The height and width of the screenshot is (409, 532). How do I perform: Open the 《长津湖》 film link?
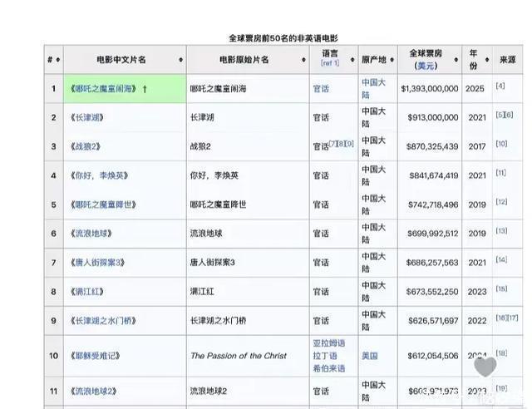point(86,118)
